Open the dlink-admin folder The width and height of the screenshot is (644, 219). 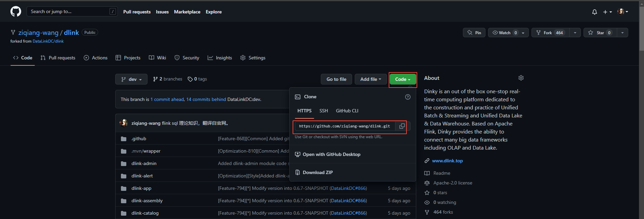click(x=144, y=163)
